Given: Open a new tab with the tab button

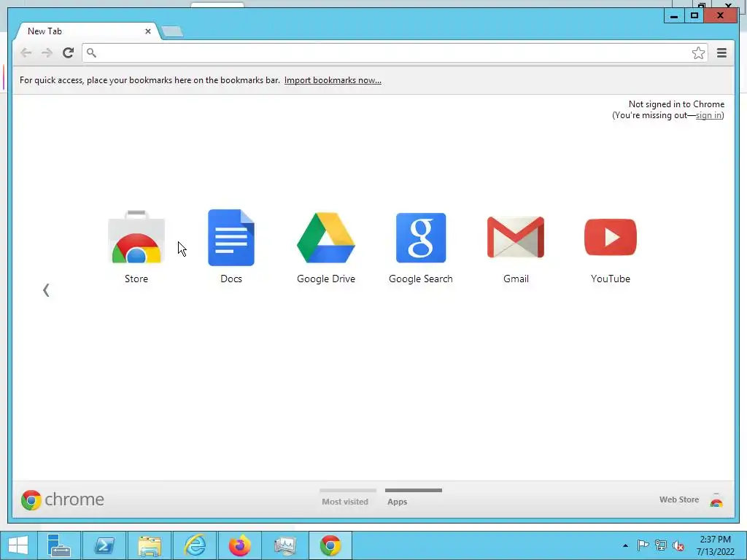Looking at the screenshot, I should coord(172,31).
